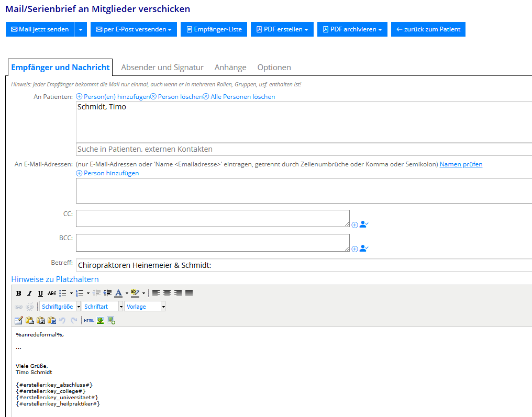
Task: Open the HTML source editor
Action: pyautogui.click(x=88, y=320)
